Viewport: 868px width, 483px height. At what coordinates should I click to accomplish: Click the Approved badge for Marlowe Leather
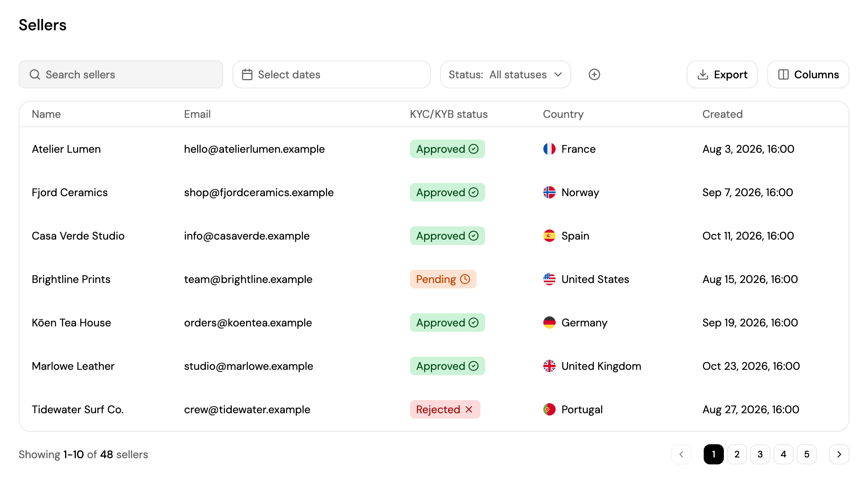pos(447,366)
